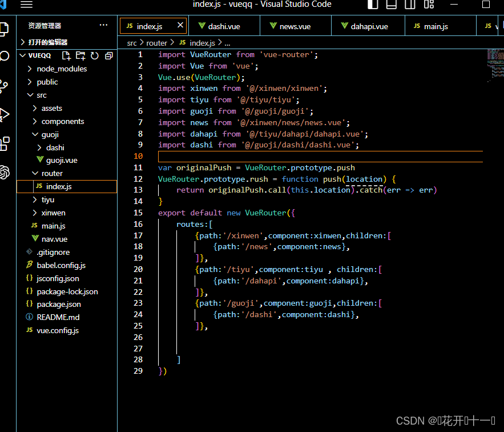The image size is (504, 432).
Task: Open the Explorer view in activity bar
Action: [4, 30]
